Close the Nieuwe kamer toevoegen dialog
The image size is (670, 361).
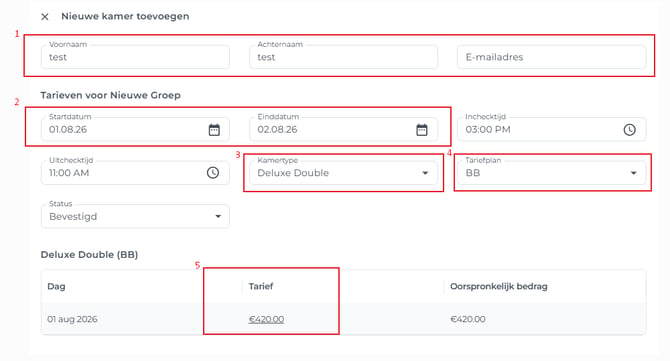(x=44, y=17)
